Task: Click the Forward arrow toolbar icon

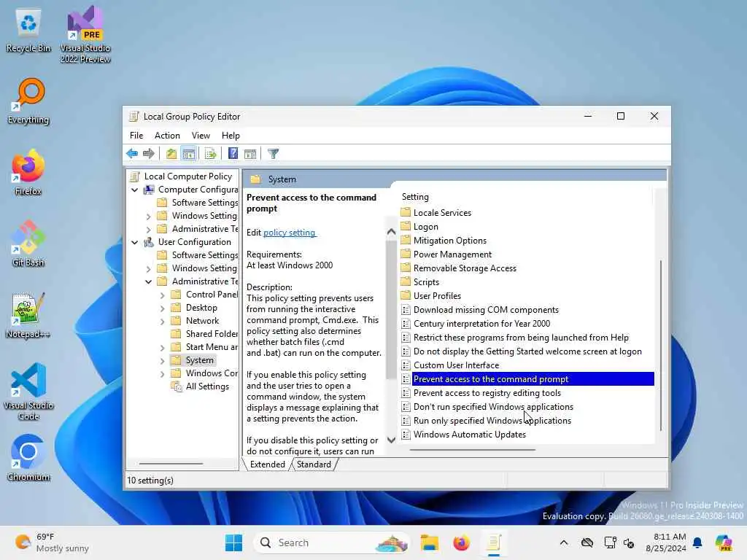Action: point(149,154)
